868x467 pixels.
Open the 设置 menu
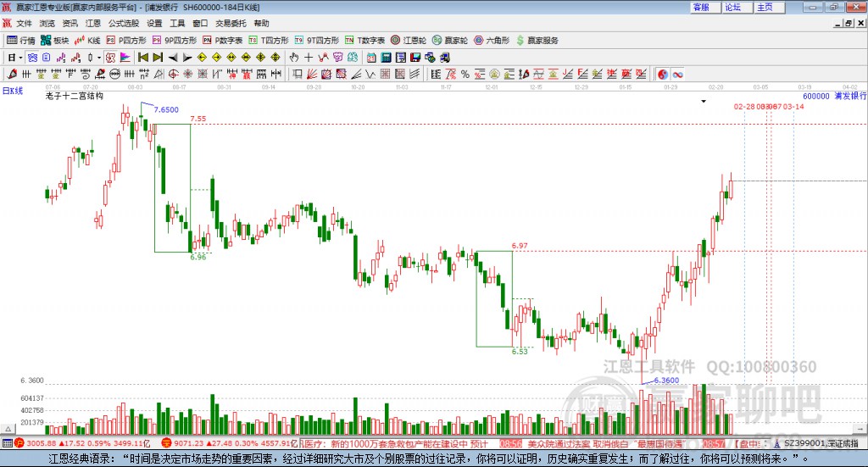point(154,23)
